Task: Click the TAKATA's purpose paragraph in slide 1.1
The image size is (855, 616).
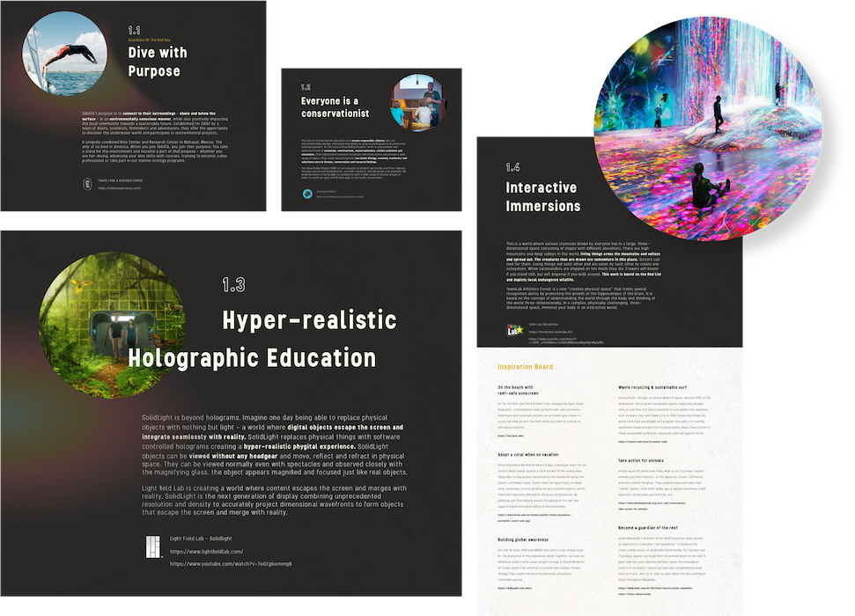Action: click(155, 123)
